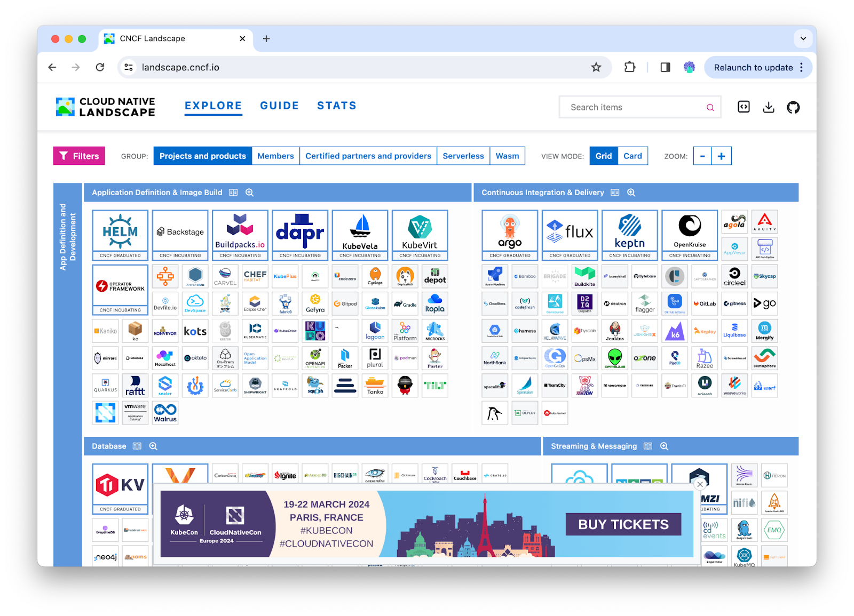Zoom into the Database category

[153, 446]
